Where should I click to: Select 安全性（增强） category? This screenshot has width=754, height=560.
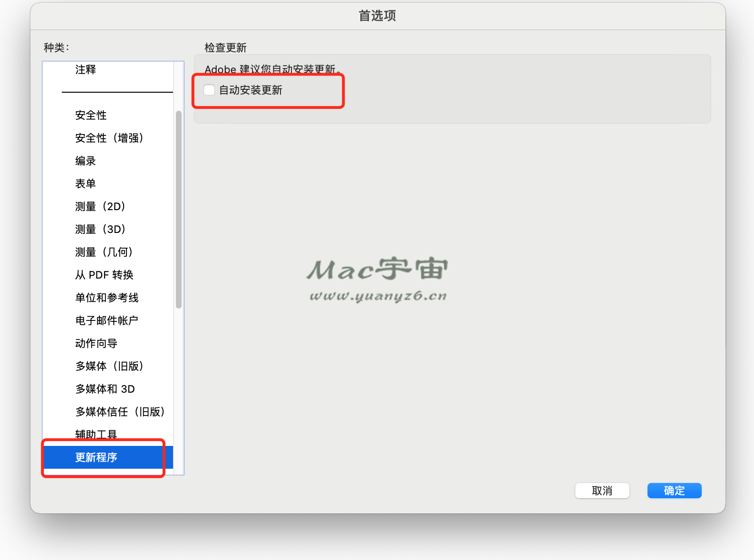pos(109,138)
